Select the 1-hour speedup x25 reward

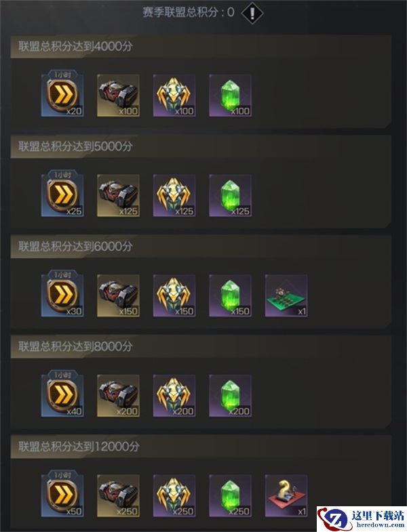[62, 194]
